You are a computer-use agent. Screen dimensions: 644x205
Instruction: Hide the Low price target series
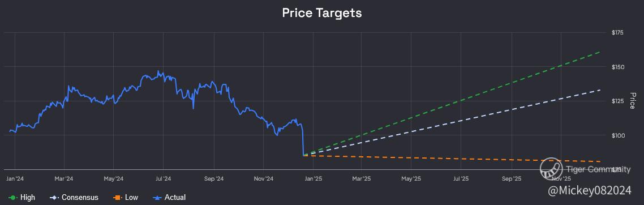click(x=131, y=198)
